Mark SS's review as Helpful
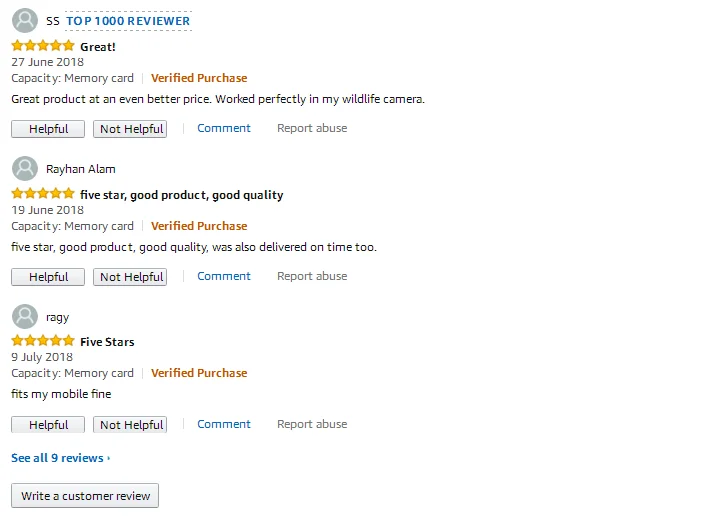 point(48,129)
